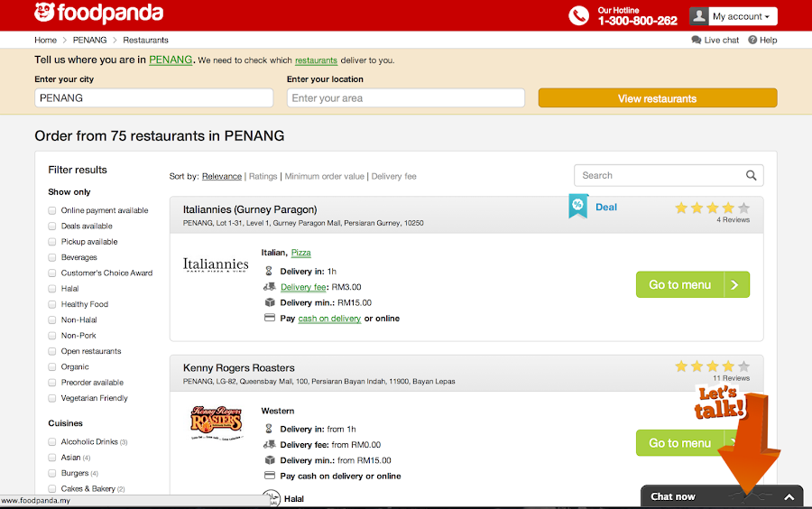The image size is (812, 509).
Task: Check Online payment available filter
Action: click(x=51, y=210)
